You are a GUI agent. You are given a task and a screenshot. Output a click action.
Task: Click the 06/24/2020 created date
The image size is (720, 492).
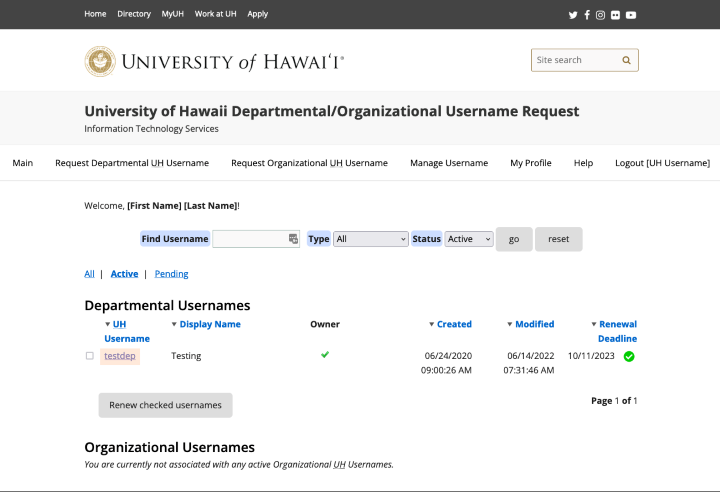point(448,356)
